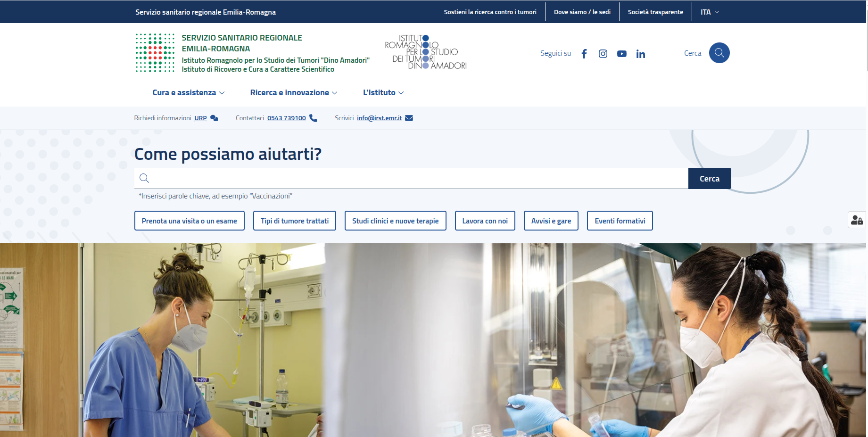Click the Istituto Romagnolo Dino Amadori logo
This screenshot has width=868, height=437.
425,52
